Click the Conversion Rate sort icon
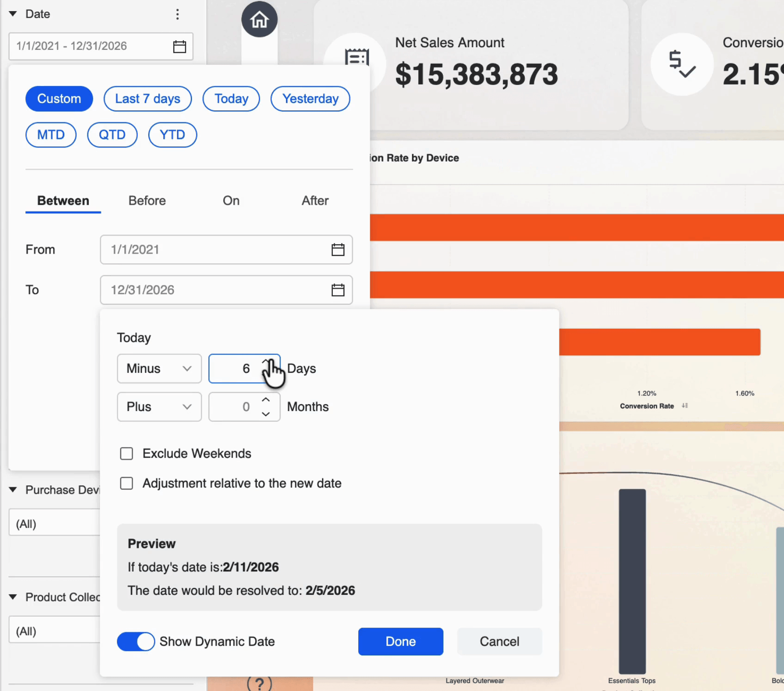The height and width of the screenshot is (691, 784). tap(685, 406)
